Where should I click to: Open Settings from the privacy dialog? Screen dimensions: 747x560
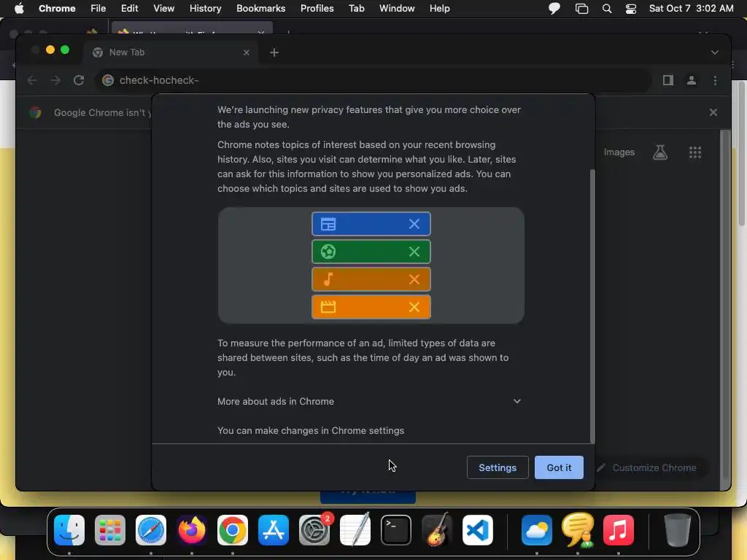click(498, 467)
